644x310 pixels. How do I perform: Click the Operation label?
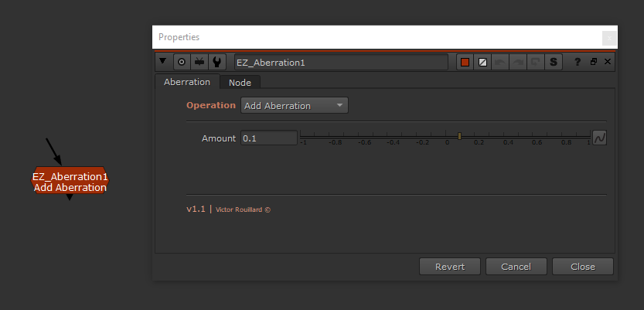coord(211,105)
